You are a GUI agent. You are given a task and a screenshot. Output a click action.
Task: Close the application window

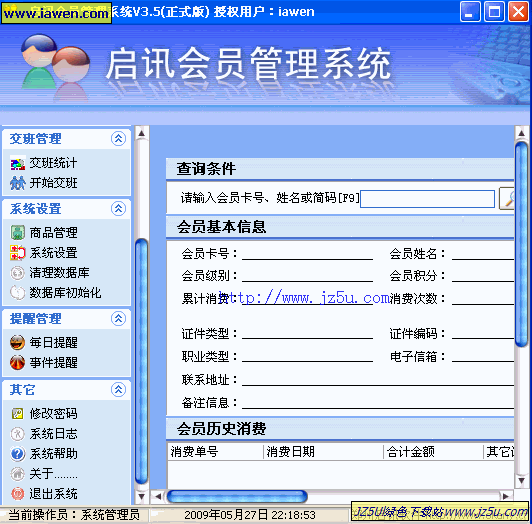click(518, 12)
